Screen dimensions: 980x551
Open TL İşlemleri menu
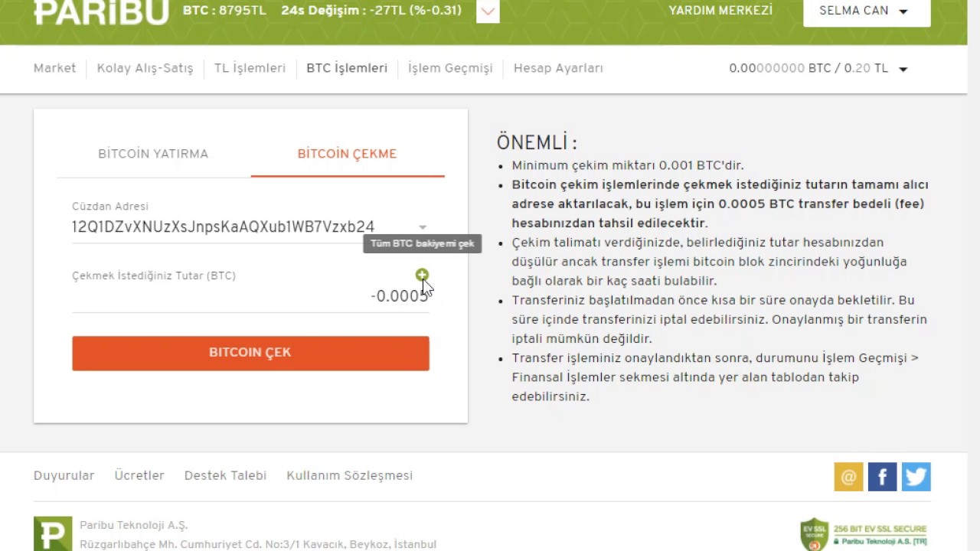tap(250, 68)
